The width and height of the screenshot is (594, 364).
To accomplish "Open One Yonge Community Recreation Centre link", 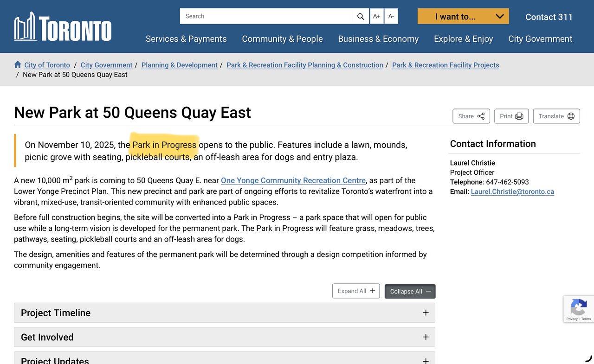I will click(293, 180).
